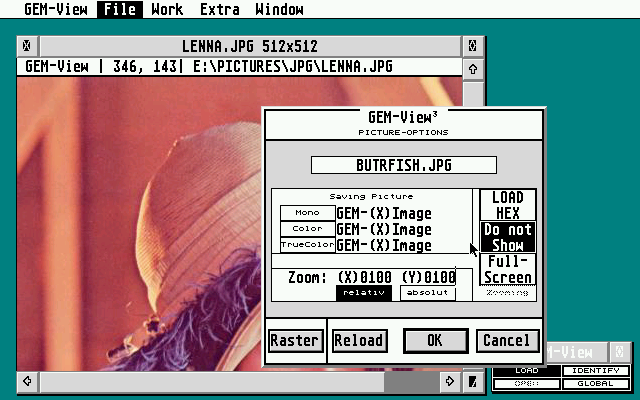Click the Lenna image in the picture window

click(139, 224)
